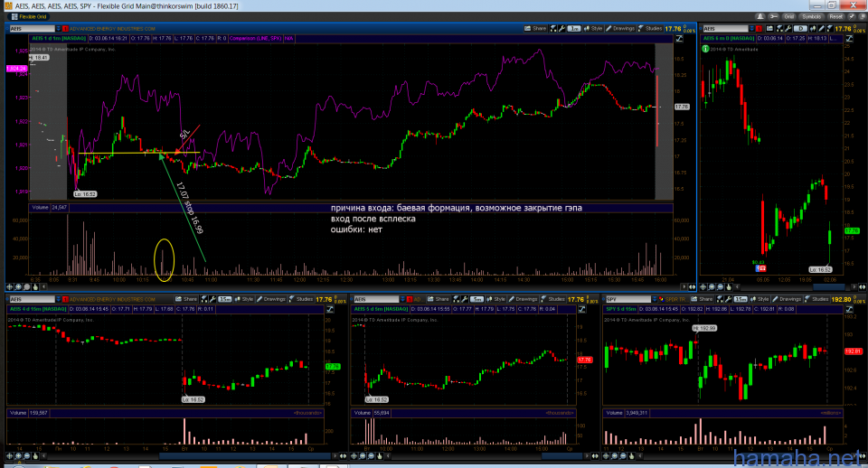Screen dimensions: 868x468
Task: Click wrench settings icon on AEIS 15m chart
Action: pyautogui.click(x=212, y=299)
